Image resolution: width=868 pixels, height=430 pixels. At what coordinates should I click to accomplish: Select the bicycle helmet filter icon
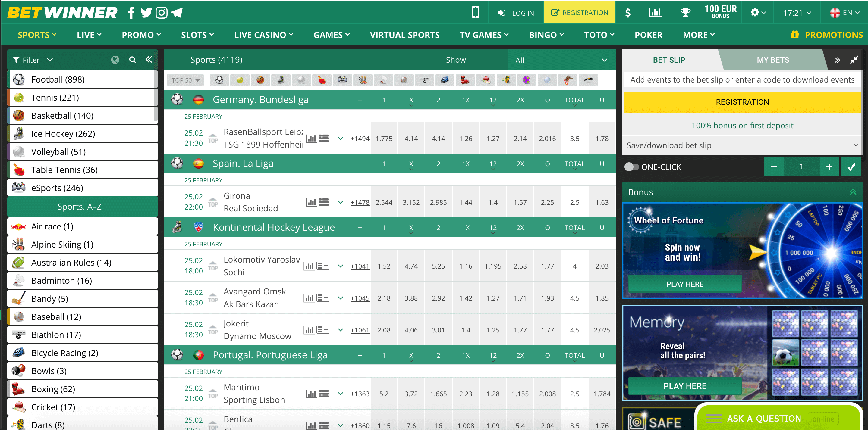tap(445, 80)
